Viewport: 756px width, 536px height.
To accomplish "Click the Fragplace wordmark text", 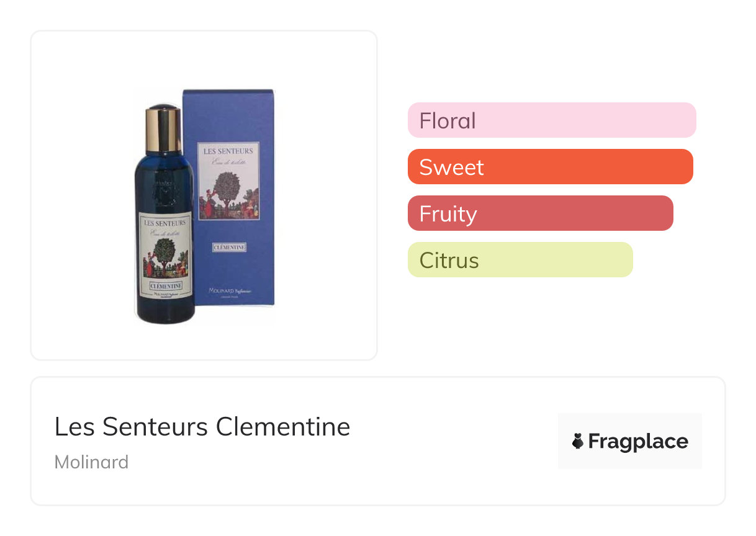I will [638, 442].
